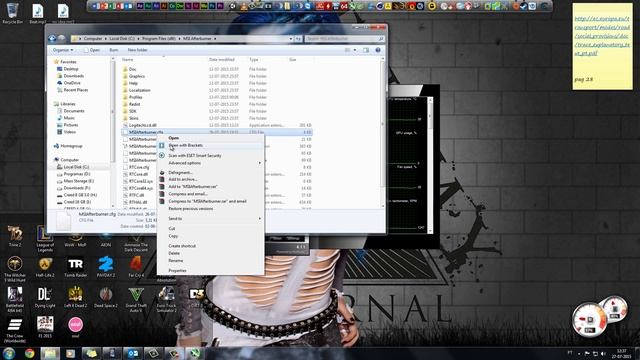Open the Recycle Bin
The image size is (640, 360).
tap(13, 13)
